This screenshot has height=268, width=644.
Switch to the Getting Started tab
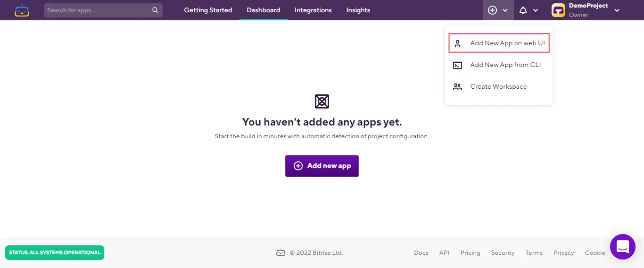click(208, 10)
